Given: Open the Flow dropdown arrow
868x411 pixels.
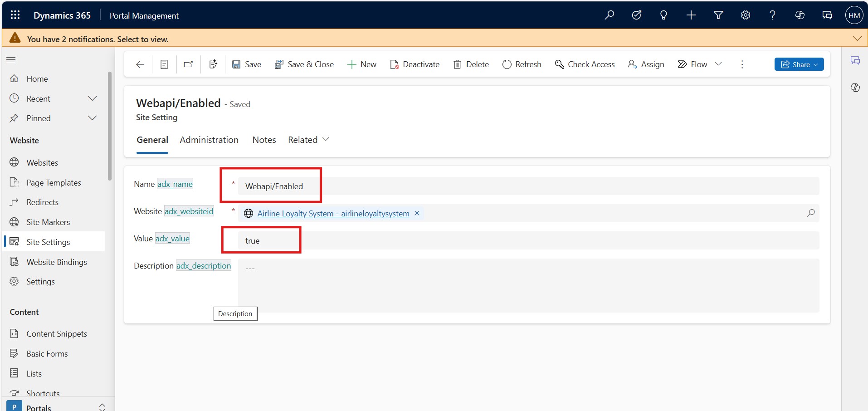Looking at the screenshot, I should pos(718,64).
